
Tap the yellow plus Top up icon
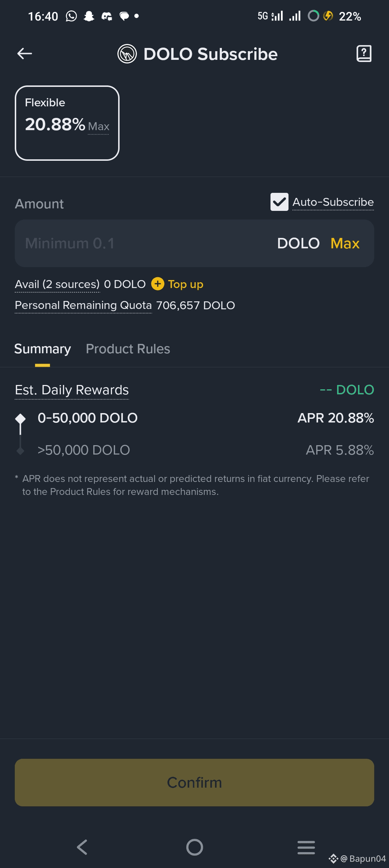(157, 284)
